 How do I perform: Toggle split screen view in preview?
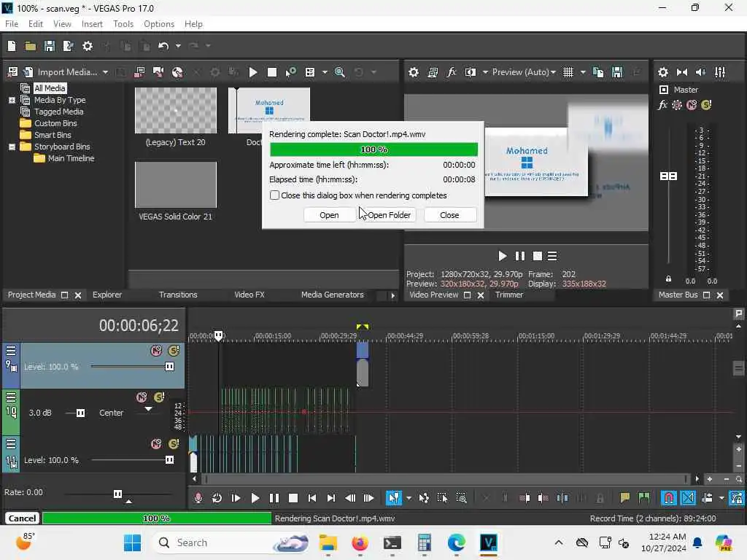click(x=471, y=72)
